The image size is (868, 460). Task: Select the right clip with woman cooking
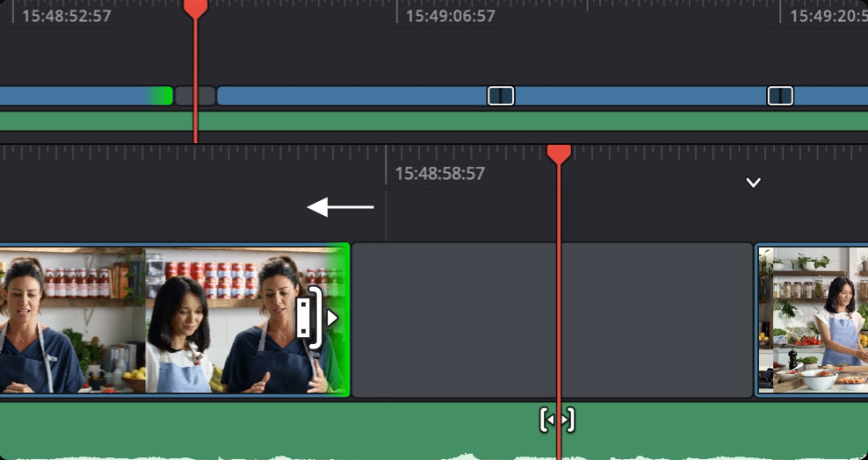812,320
